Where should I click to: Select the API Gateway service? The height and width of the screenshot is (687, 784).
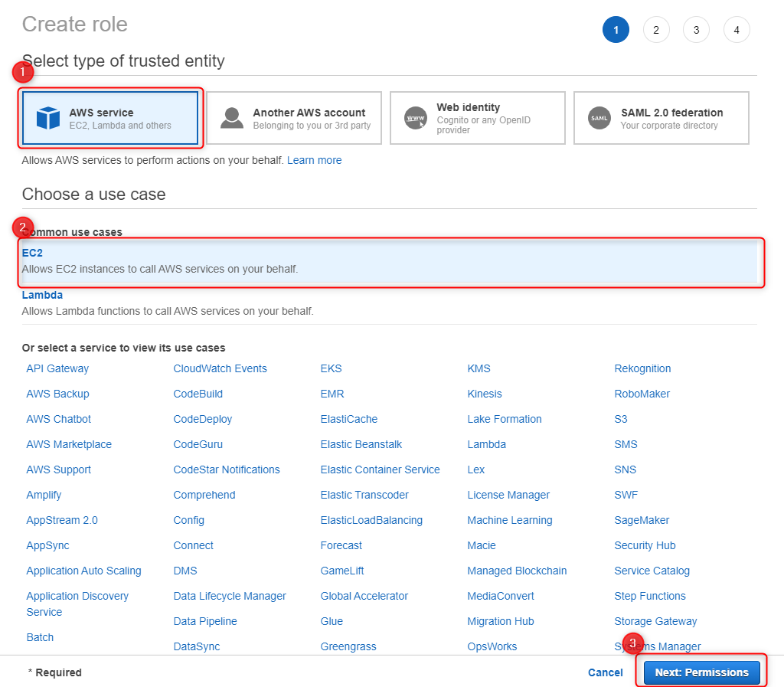point(57,368)
